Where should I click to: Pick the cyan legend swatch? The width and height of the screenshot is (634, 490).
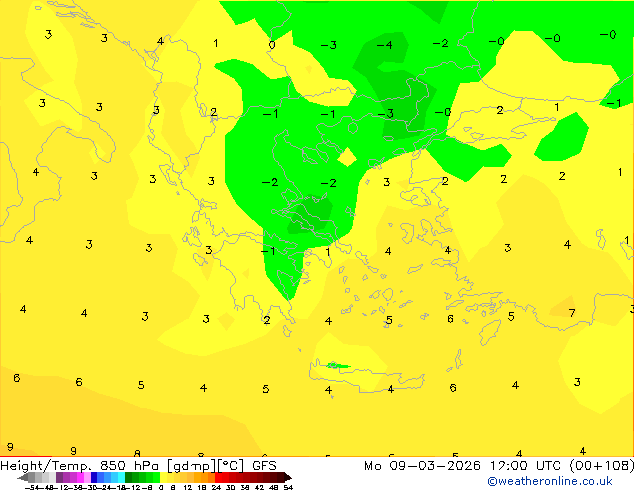coord(121,478)
